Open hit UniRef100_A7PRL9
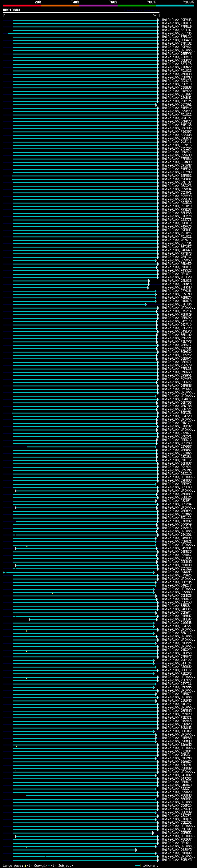Viewport: 197px width, 868px height. point(177,26)
